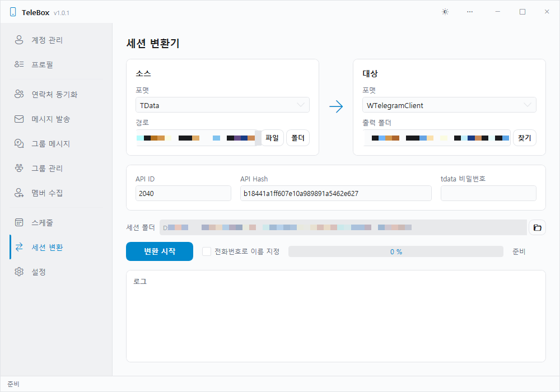Click the group management icon

coord(19,168)
